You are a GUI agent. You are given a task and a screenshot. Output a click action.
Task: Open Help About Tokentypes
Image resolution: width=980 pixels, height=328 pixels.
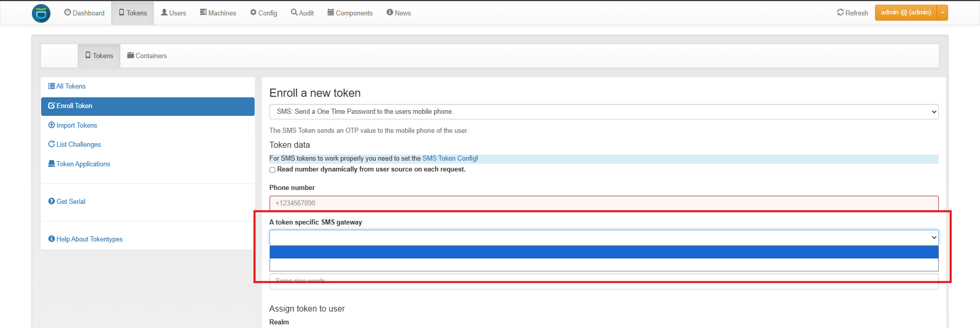coord(85,239)
